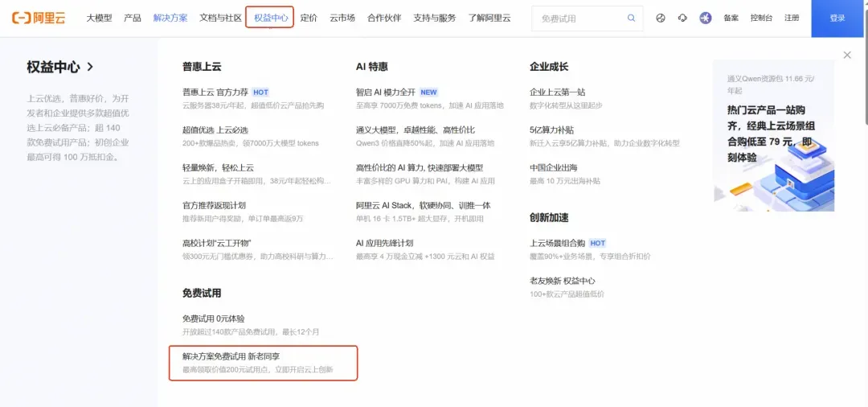Click the Alibaba Cloud logo
The width and height of the screenshot is (868, 407).
(39, 18)
